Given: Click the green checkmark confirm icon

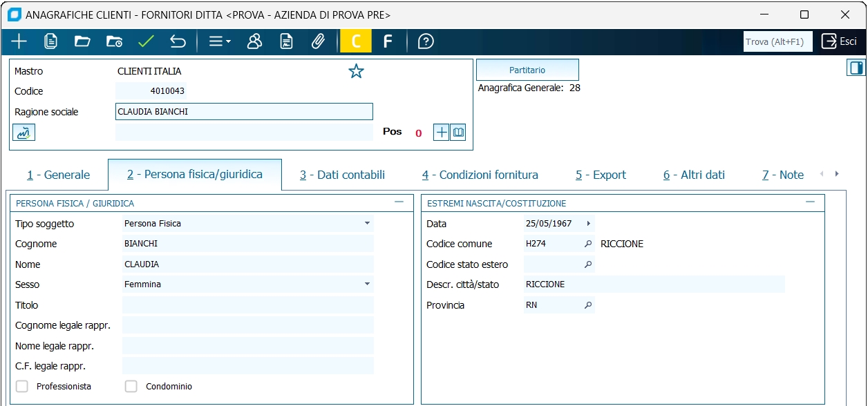Looking at the screenshot, I should (145, 41).
